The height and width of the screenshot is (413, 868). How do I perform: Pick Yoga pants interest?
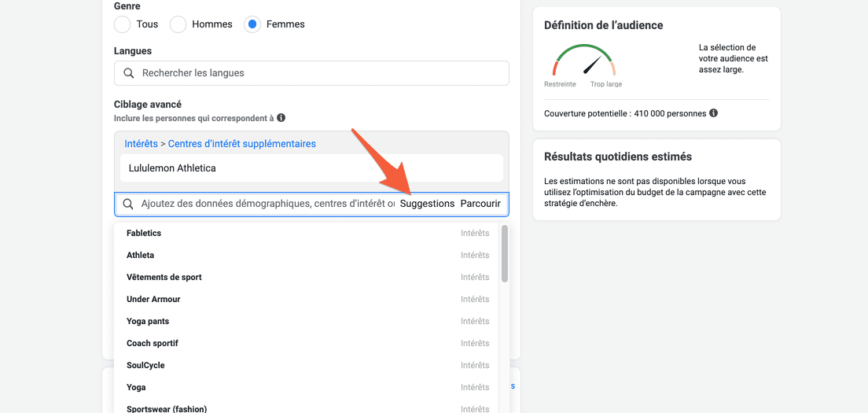pos(307,321)
